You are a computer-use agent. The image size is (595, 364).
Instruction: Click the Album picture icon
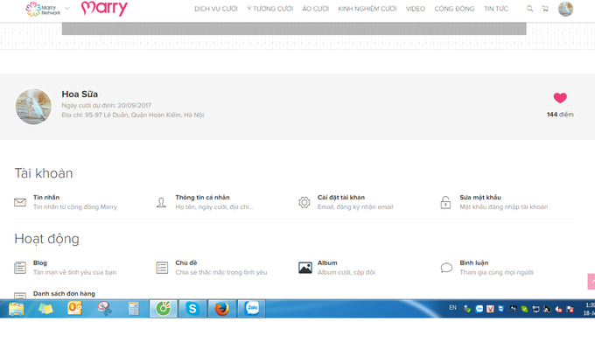click(x=304, y=268)
